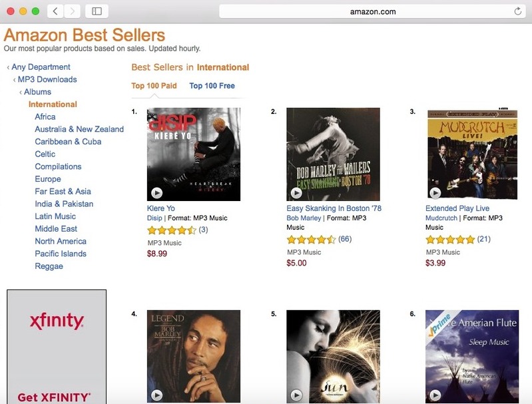
Task: Play preview of Mudcrutch Extended Play Live
Action: click(x=435, y=193)
